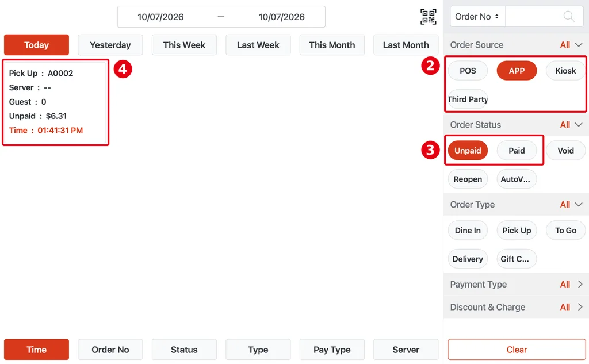Sort orders by Order No

(x=110, y=350)
